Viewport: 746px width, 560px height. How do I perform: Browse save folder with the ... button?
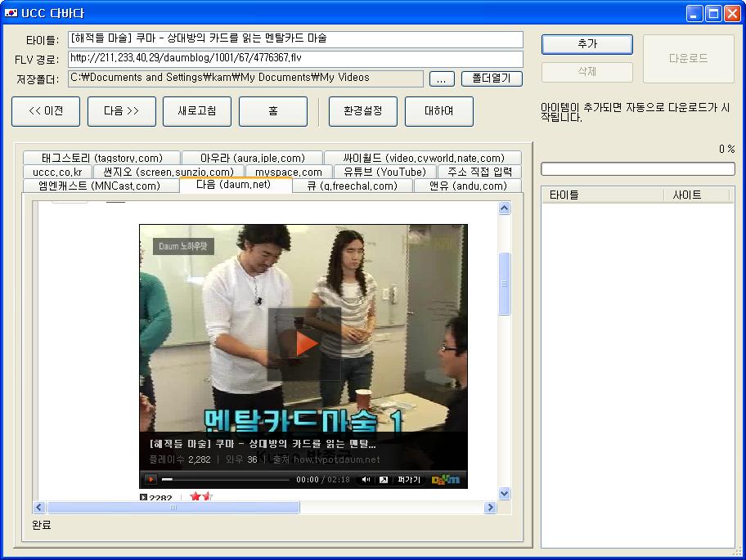(x=442, y=78)
